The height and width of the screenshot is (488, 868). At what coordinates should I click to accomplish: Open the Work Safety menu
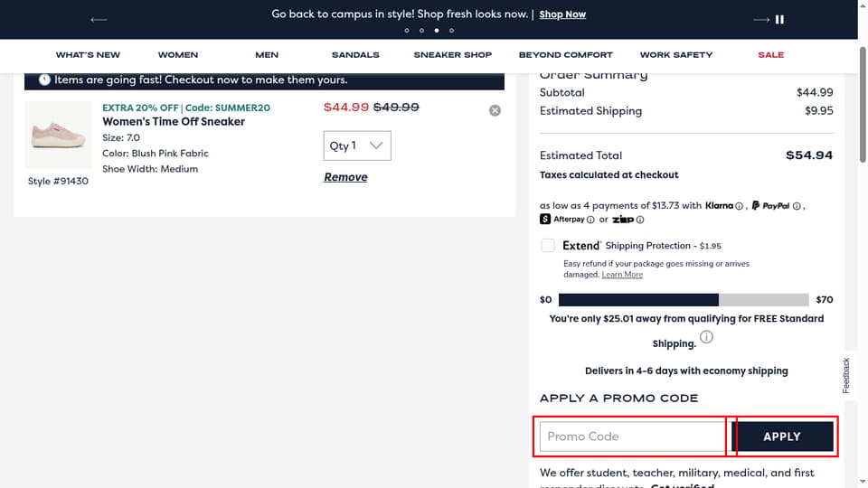coord(676,55)
